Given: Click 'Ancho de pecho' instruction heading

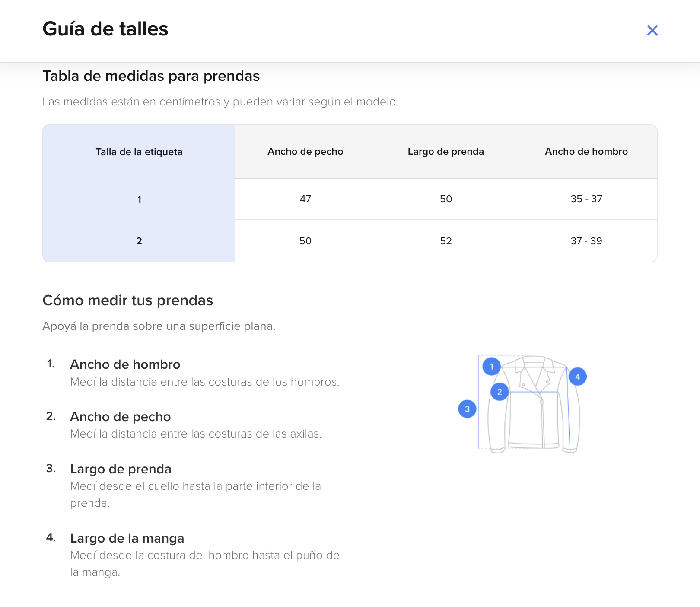Looking at the screenshot, I should (121, 417).
